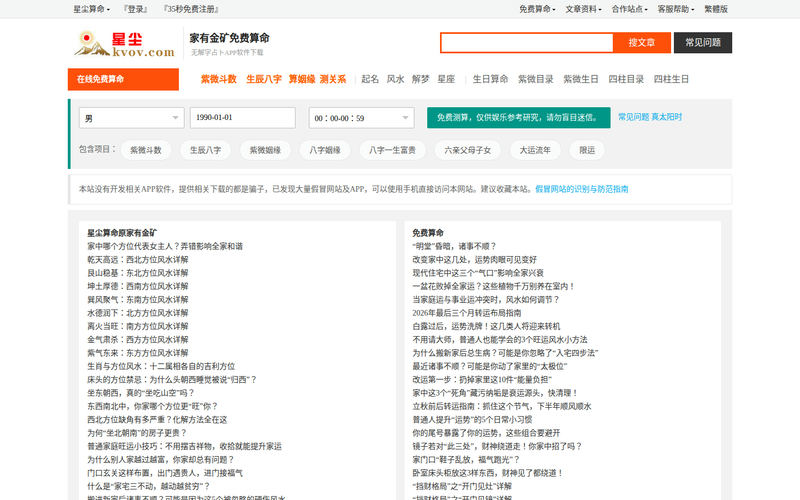Open article 立秋前后转运指南
Screen dimensions: 800x500
(x=502, y=406)
